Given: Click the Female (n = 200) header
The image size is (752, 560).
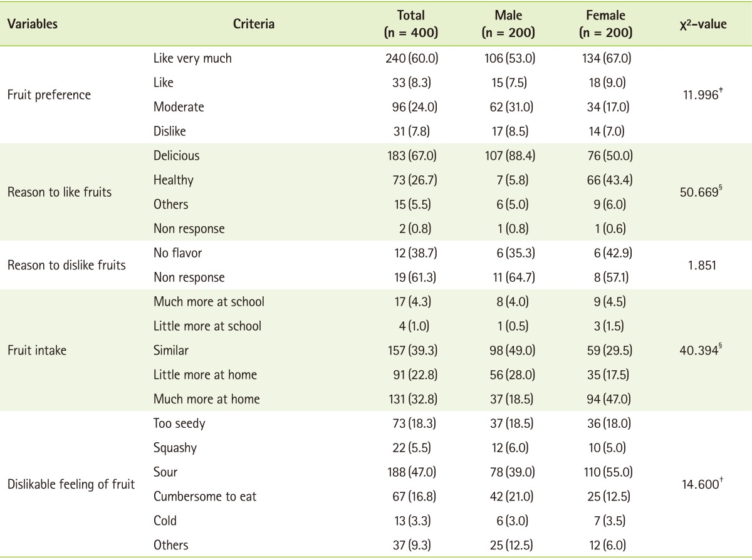Looking at the screenshot, I should coord(606,24).
